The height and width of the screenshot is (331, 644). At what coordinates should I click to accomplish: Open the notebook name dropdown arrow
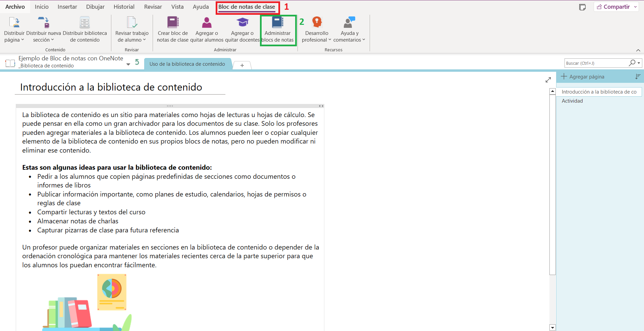(x=128, y=64)
